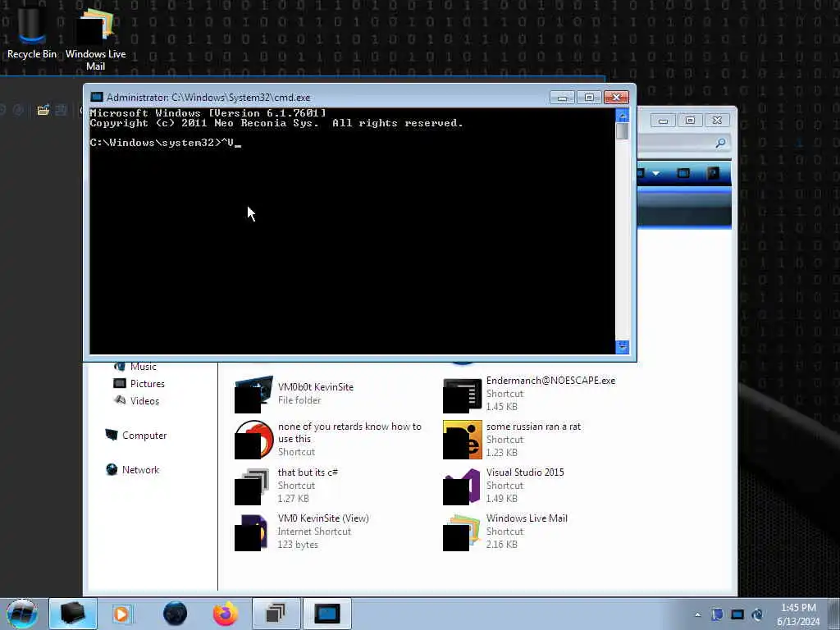Launch Windows Media Player from taskbar

(x=121, y=614)
